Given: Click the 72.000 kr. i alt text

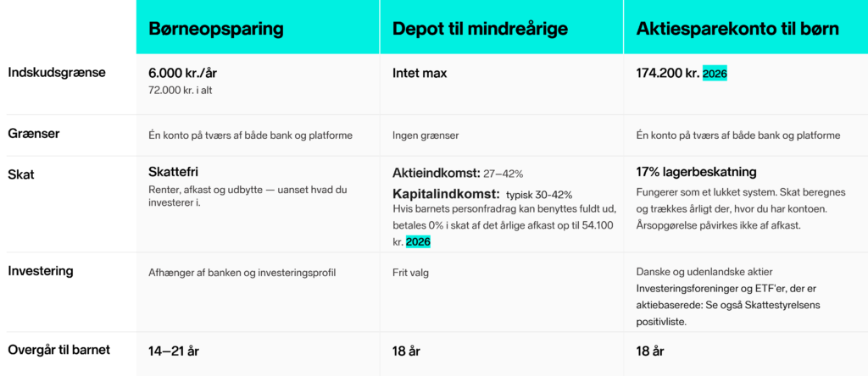Looking at the screenshot, I should (x=180, y=90).
